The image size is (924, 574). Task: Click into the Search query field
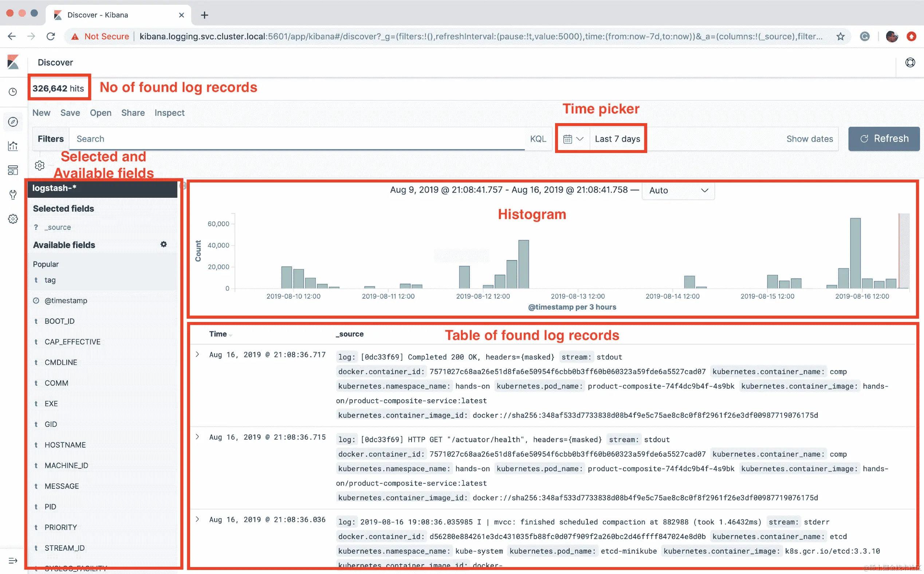pyautogui.click(x=296, y=139)
